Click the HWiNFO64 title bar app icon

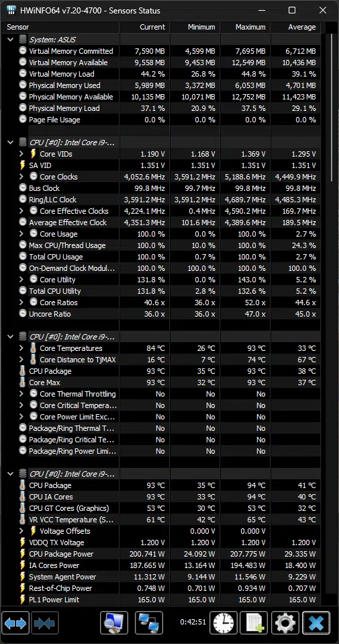(x=12, y=10)
